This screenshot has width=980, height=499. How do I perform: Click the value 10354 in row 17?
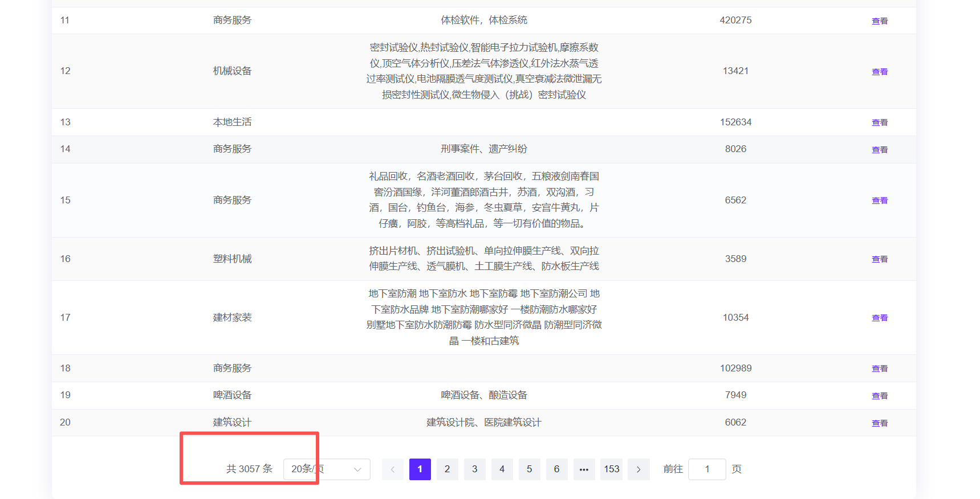[x=735, y=317]
